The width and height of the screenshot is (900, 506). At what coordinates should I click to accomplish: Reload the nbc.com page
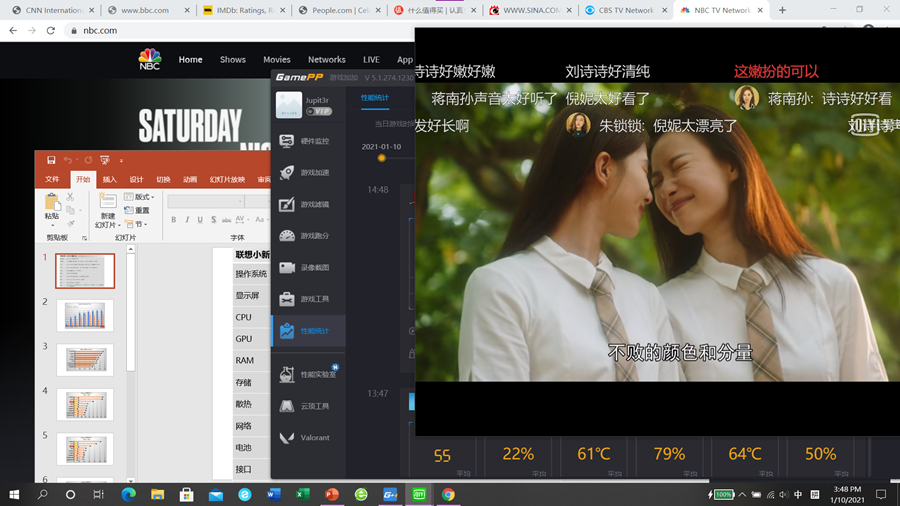pyautogui.click(x=51, y=30)
